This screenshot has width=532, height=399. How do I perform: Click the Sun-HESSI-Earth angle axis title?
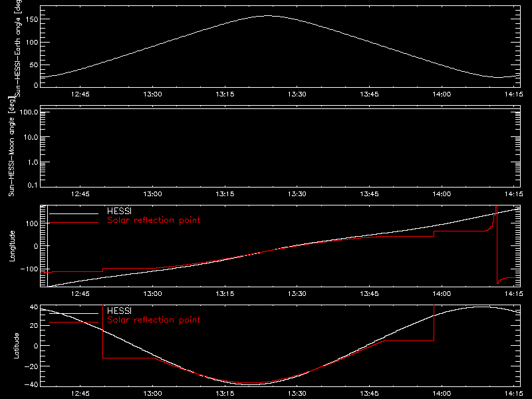[x=18, y=49]
